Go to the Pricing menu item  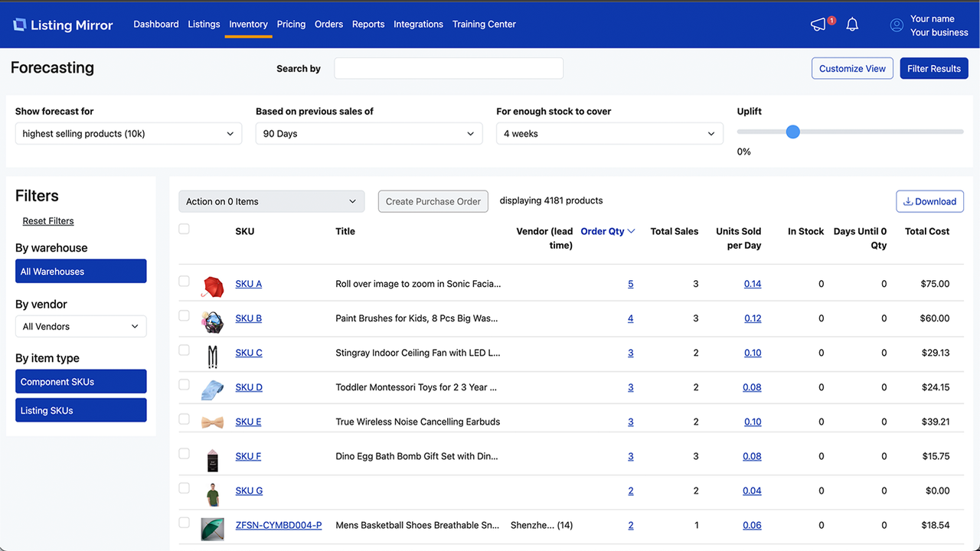click(291, 24)
